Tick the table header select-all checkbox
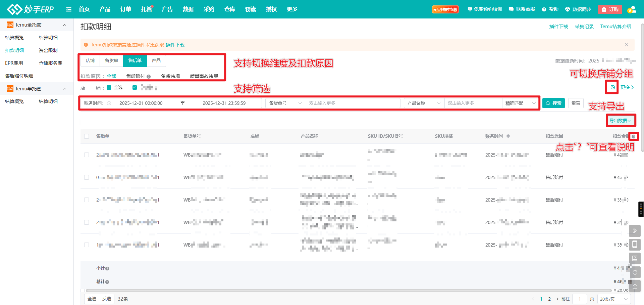The image size is (644, 305). pos(87,136)
